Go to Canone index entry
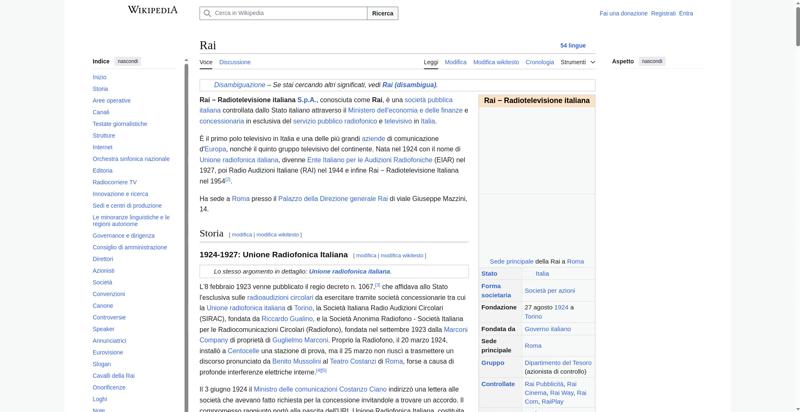Screen dimensions: 800x412 point(103,306)
